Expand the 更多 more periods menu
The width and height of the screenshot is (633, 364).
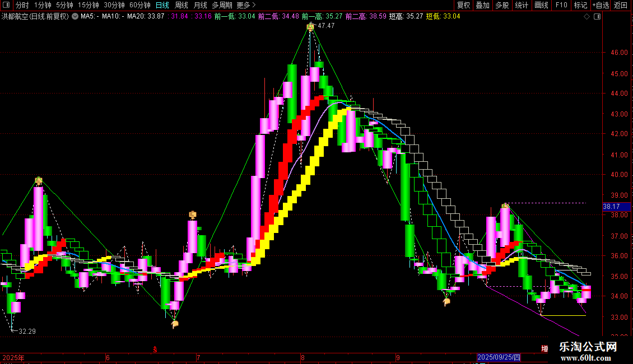click(246, 5)
